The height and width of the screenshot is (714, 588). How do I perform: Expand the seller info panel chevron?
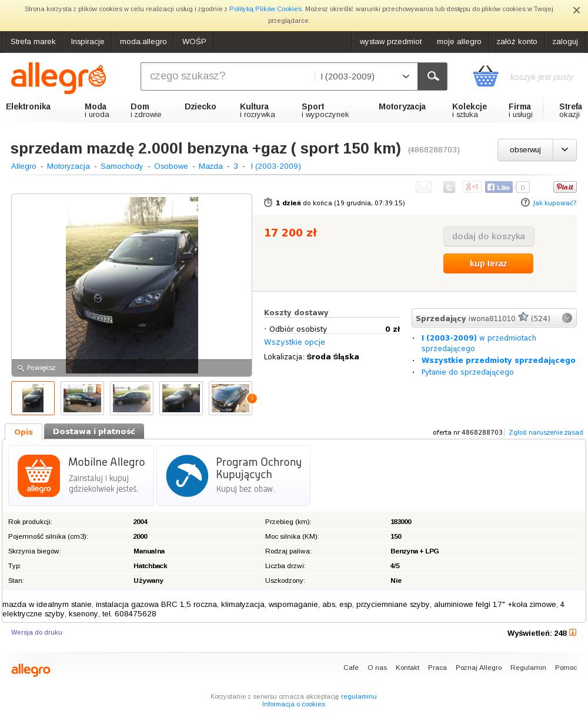(x=567, y=318)
